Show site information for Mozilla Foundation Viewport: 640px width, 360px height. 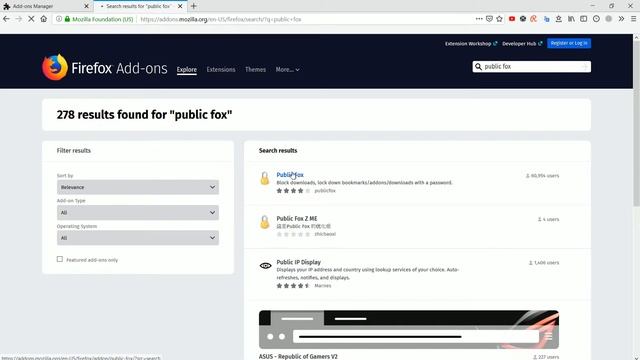click(59, 19)
